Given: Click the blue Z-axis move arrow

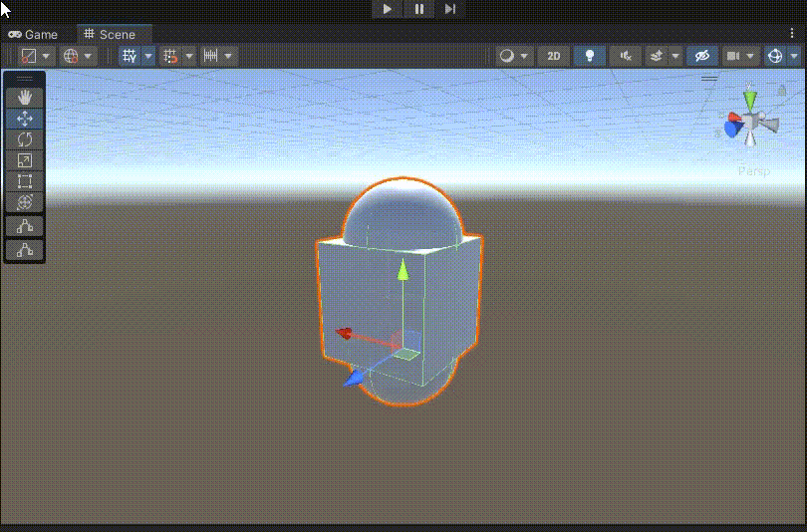Looking at the screenshot, I should click(x=354, y=380).
